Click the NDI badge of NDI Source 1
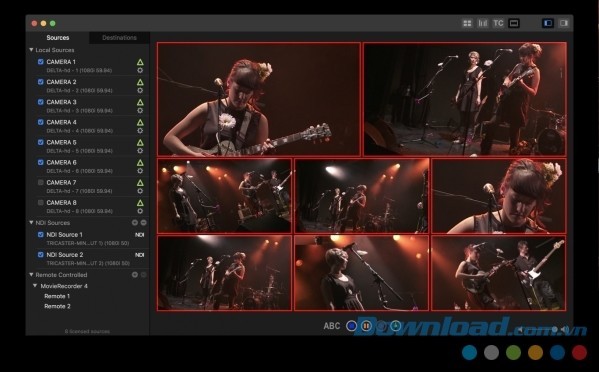This screenshot has width=599, height=372. tap(139, 235)
